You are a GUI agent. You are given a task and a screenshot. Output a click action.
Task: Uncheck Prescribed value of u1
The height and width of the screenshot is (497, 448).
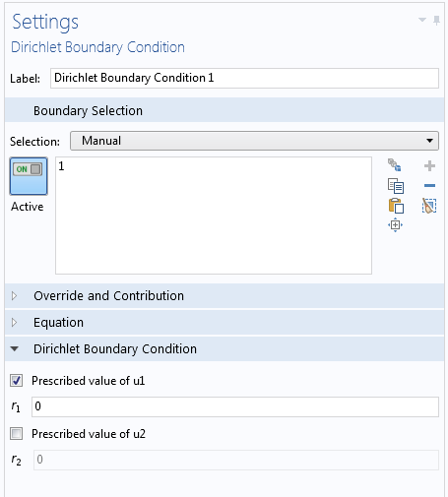pos(16,381)
